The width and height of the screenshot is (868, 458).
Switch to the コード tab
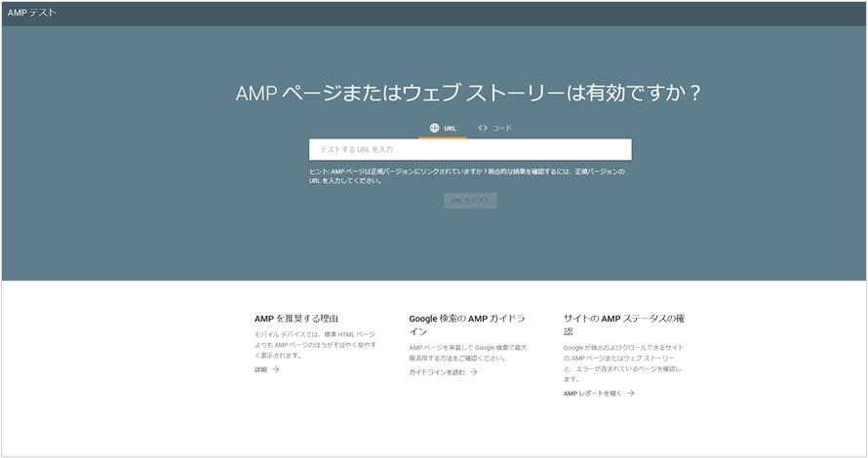(x=494, y=129)
